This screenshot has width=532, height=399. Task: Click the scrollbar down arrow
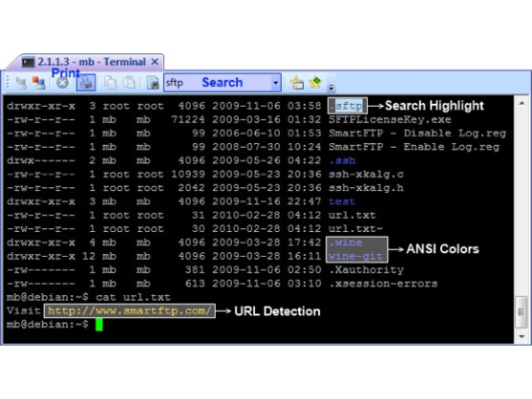coord(521,336)
